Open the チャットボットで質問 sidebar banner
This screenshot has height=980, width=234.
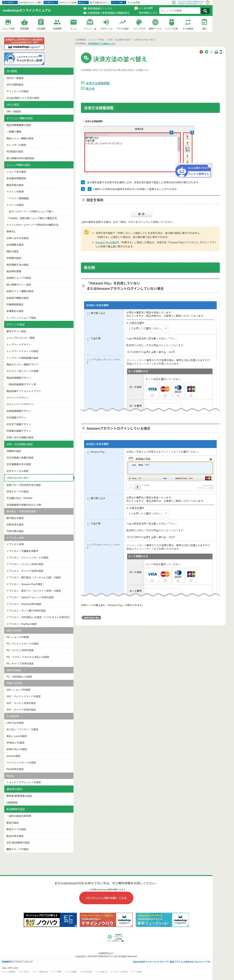coord(24,59)
